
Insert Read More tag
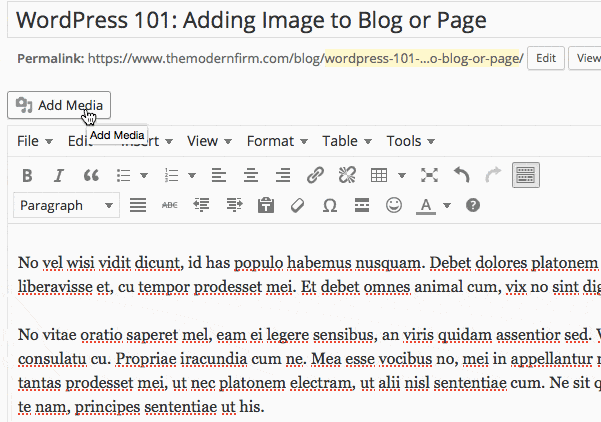point(362,205)
